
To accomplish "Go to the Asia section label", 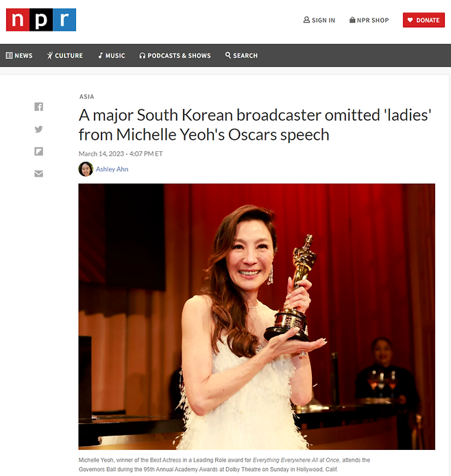I will (x=86, y=97).
